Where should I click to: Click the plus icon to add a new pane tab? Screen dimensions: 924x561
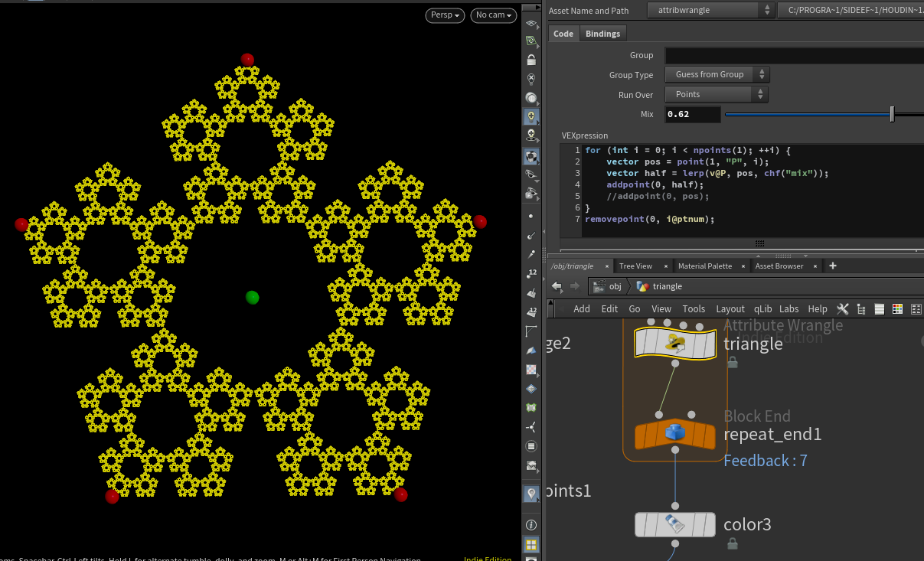(833, 266)
